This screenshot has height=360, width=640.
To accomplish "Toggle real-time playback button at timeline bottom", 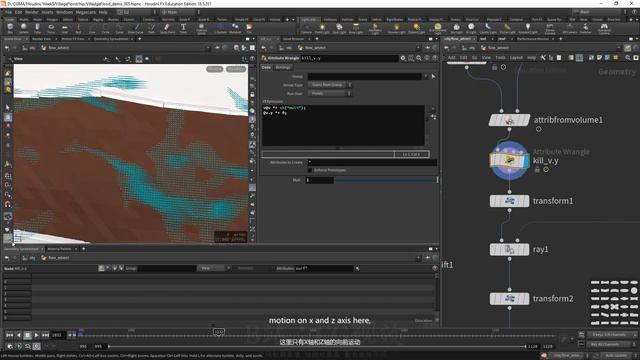I will tap(36, 346).
